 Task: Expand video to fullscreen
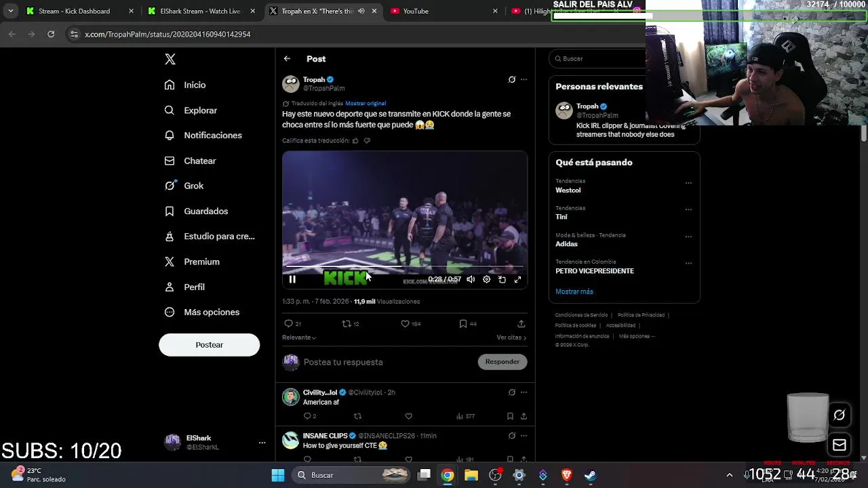pyautogui.click(x=517, y=279)
